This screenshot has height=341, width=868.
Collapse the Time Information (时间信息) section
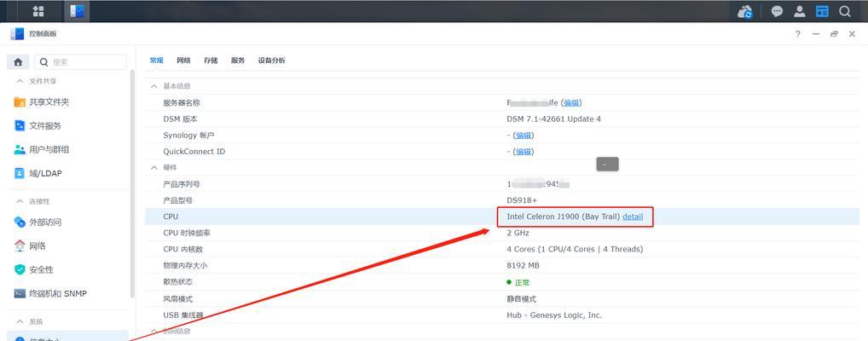pos(153,331)
